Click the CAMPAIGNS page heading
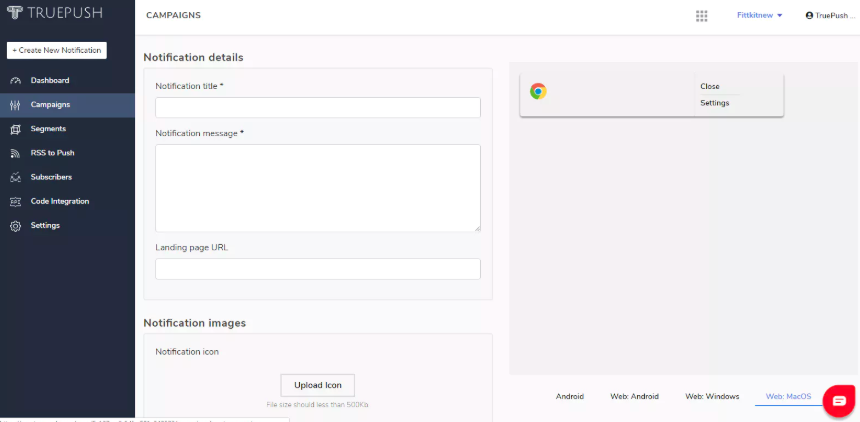 tap(173, 15)
